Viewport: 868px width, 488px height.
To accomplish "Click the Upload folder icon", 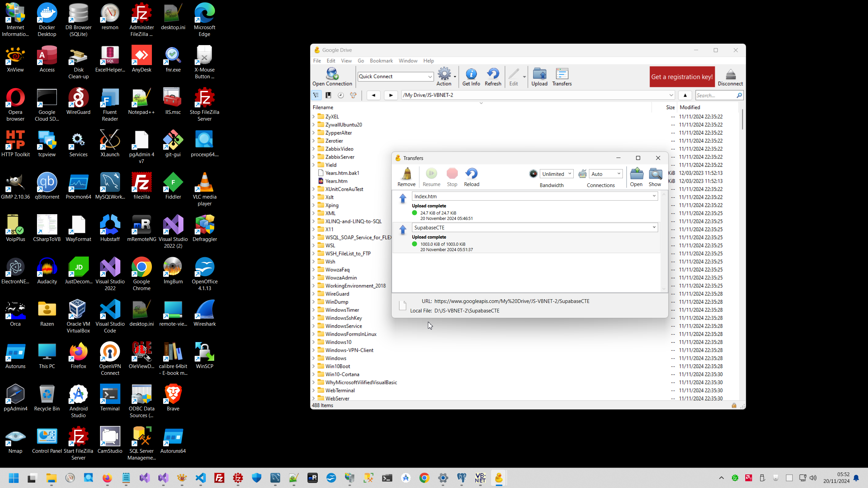I will point(539,74).
